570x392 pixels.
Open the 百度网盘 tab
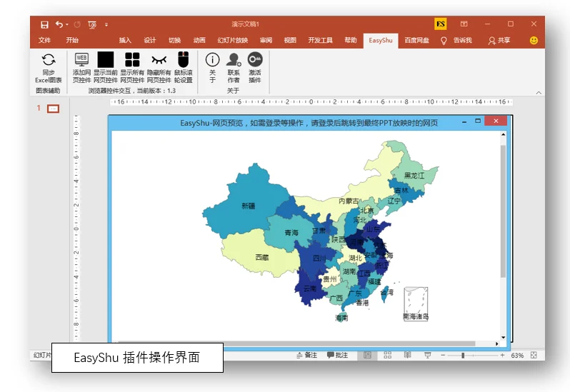point(416,40)
